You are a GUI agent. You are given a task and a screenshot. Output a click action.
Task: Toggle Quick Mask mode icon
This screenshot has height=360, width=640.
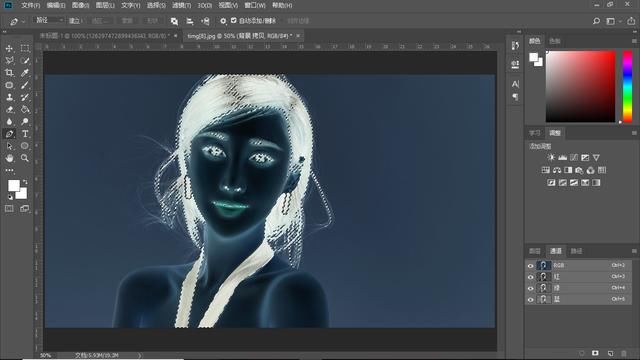point(9,209)
